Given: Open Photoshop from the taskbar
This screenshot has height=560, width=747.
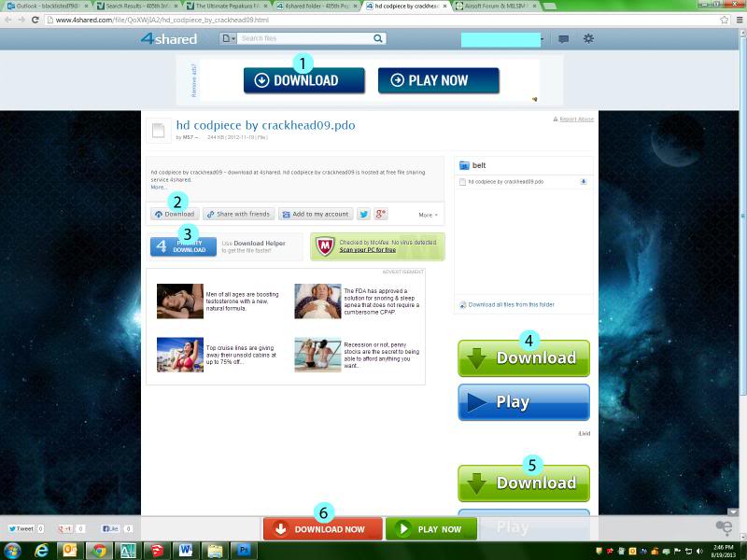Looking at the screenshot, I should click(244, 551).
